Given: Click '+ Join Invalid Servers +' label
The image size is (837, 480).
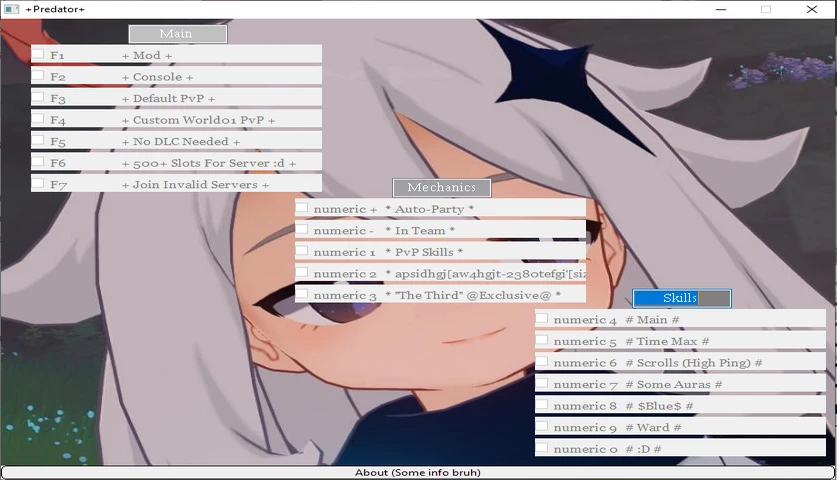Looking at the screenshot, I should (195, 184).
